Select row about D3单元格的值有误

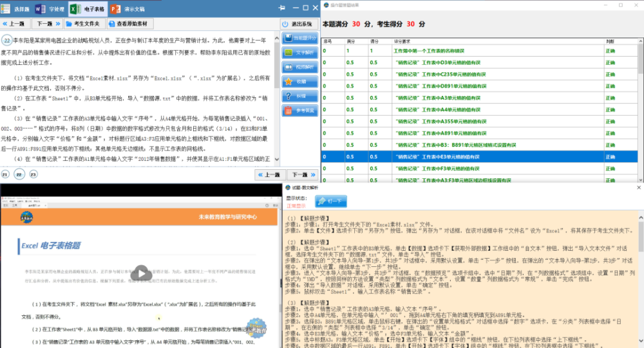[x=480, y=63]
